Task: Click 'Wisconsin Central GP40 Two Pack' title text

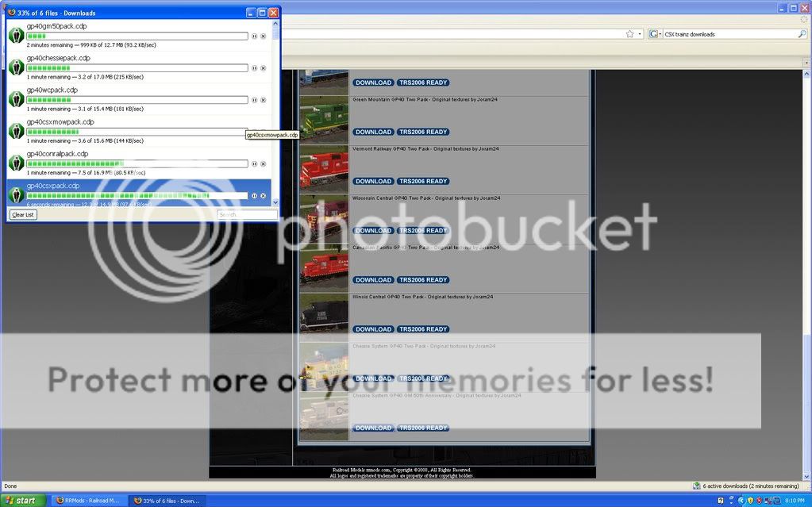Action: tap(395, 198)
